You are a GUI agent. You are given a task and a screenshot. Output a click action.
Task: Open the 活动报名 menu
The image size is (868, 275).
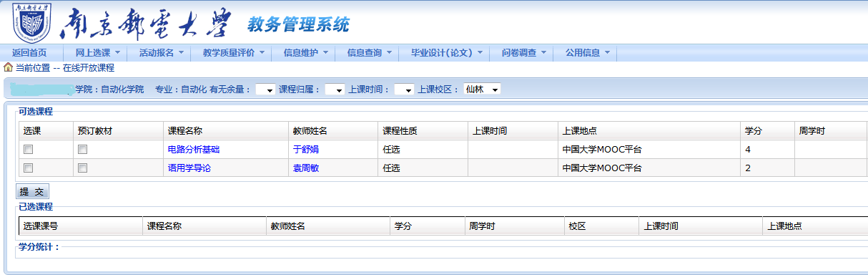pos(157,52)
